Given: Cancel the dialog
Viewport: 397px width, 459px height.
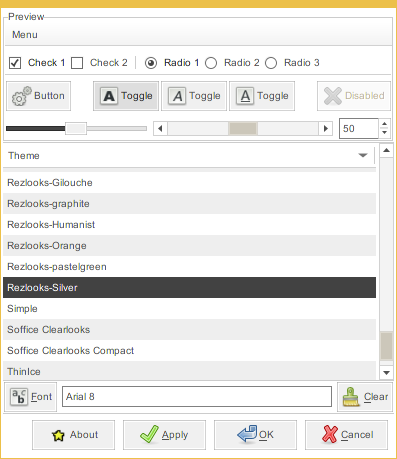Looking at the screenshot, I should [346, 435].
